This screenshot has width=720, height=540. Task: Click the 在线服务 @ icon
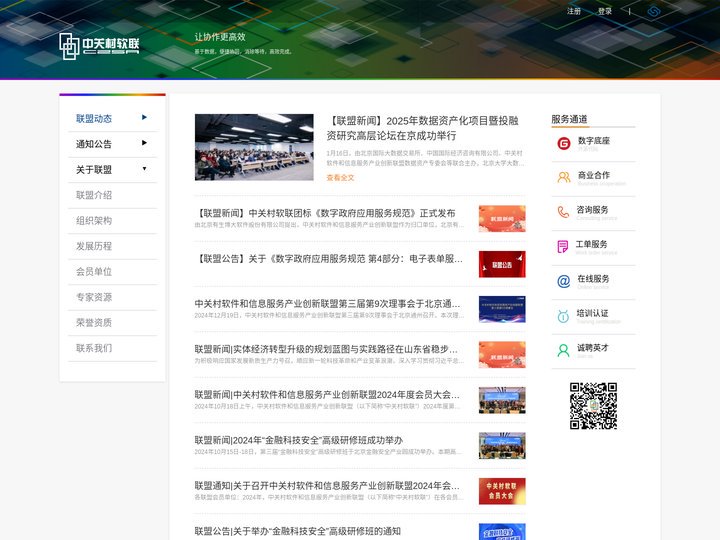(x=563, y=281)
